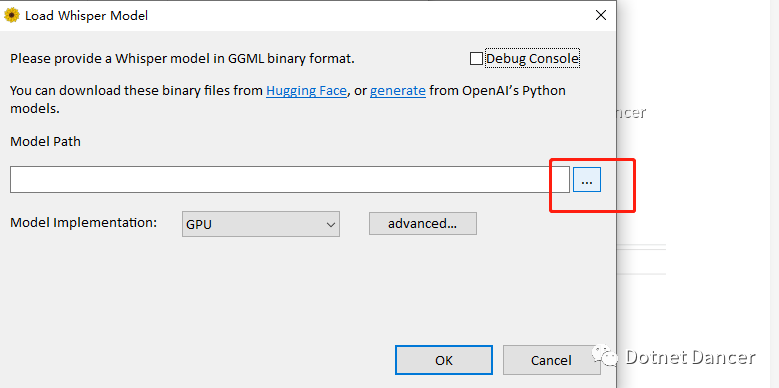
Task: Dismiss the dialog with Cancel
Action: pos(551,360)
